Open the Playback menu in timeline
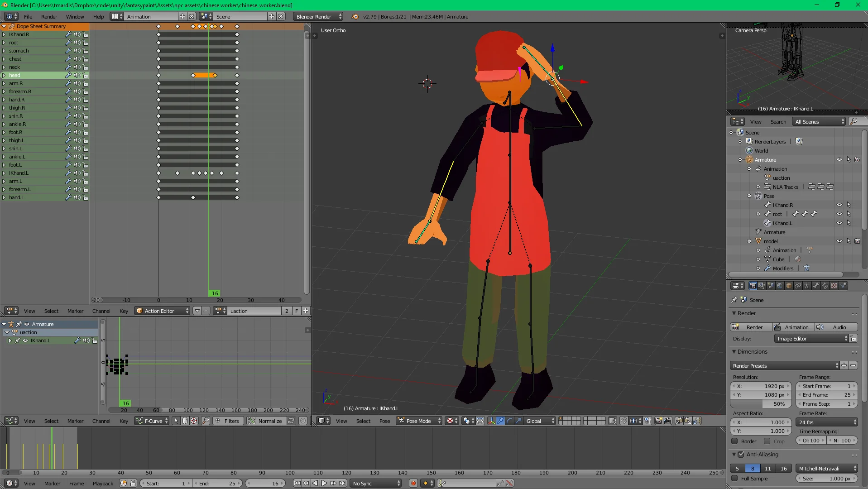868x489 pixels. pyautogui.click(x=103, y=483)
